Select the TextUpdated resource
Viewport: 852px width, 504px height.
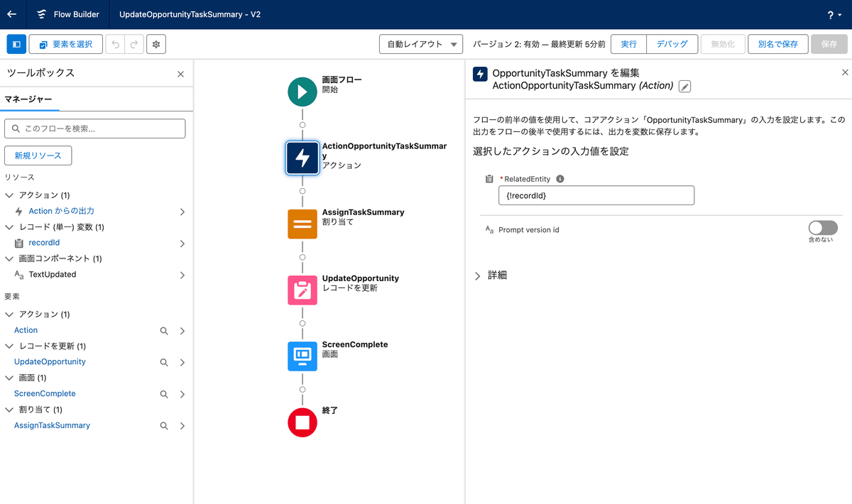pyautogui.click(x=53, y=274)
